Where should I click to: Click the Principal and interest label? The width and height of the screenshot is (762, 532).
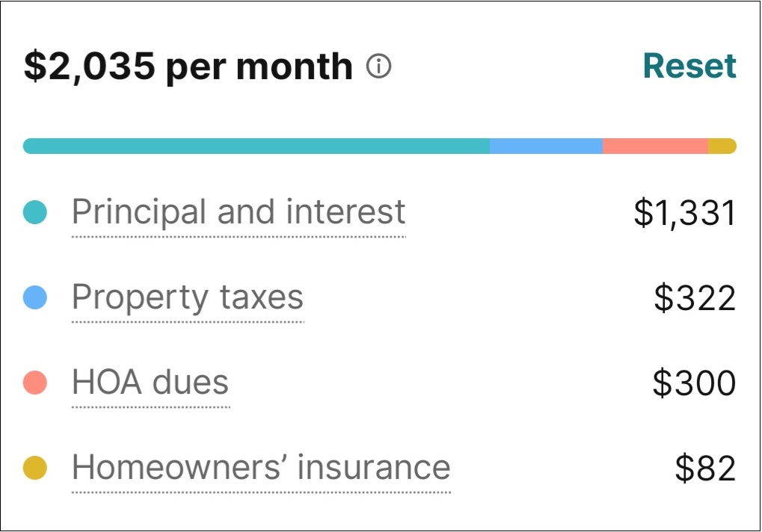(x=239, y=212)
